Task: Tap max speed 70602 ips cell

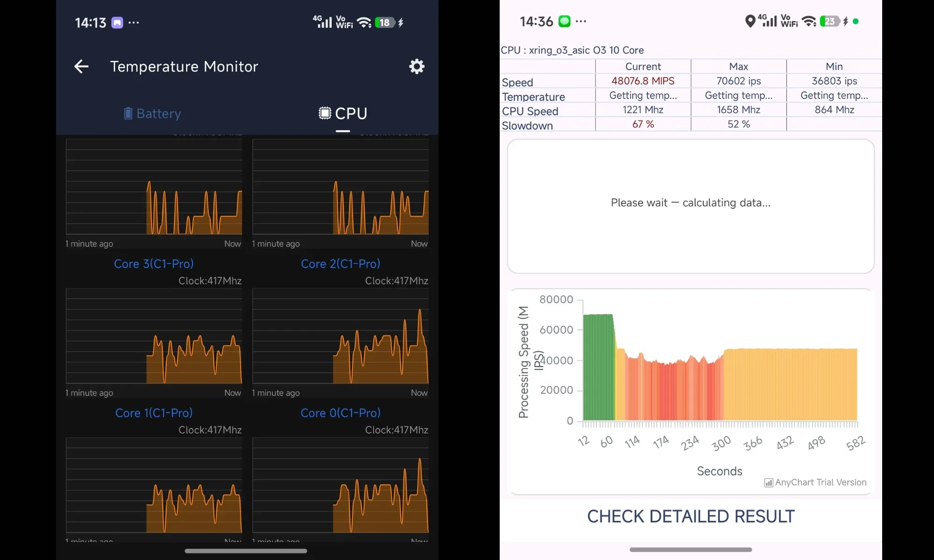Action: coord(738,81)
